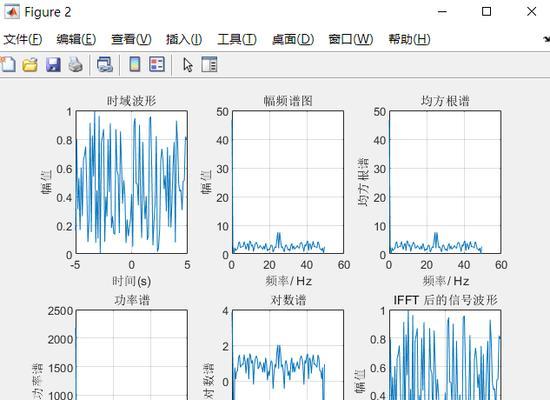Image resolution: width=550 pixels, height=400 pixels.
Task: Click inside the 均方根谱 axes
Action: click(x=445, y=182)
